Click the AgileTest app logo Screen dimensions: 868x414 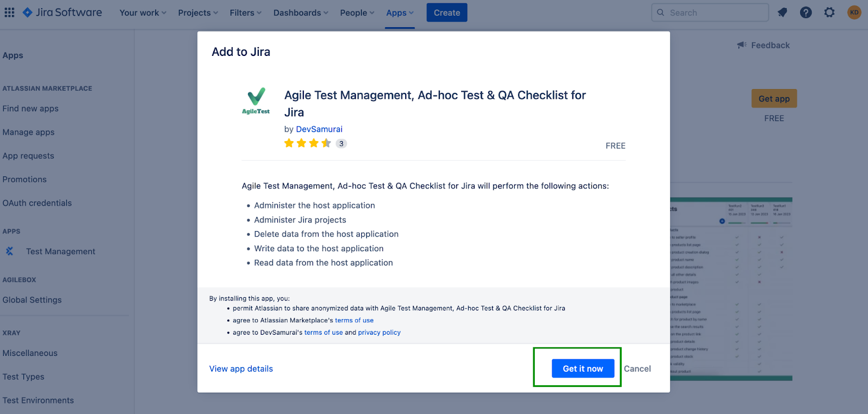click(256, 101)
